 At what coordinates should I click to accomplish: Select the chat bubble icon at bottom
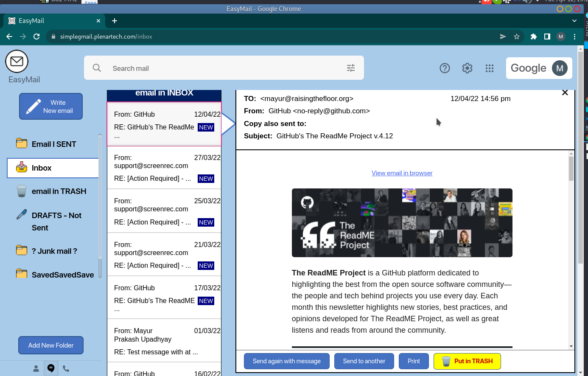click(50, 368)
